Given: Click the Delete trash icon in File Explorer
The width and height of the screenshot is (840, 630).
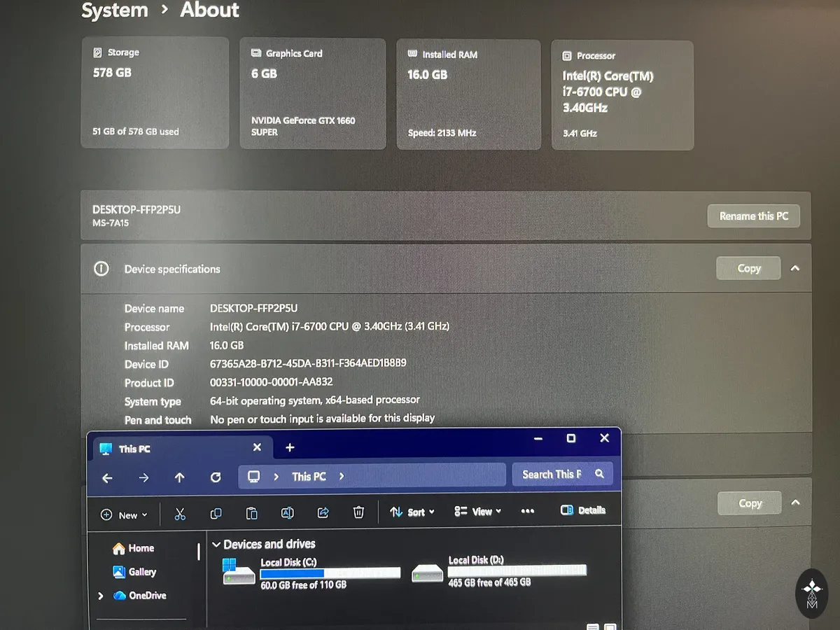Looking at the screenshot, I should [358, 512].
